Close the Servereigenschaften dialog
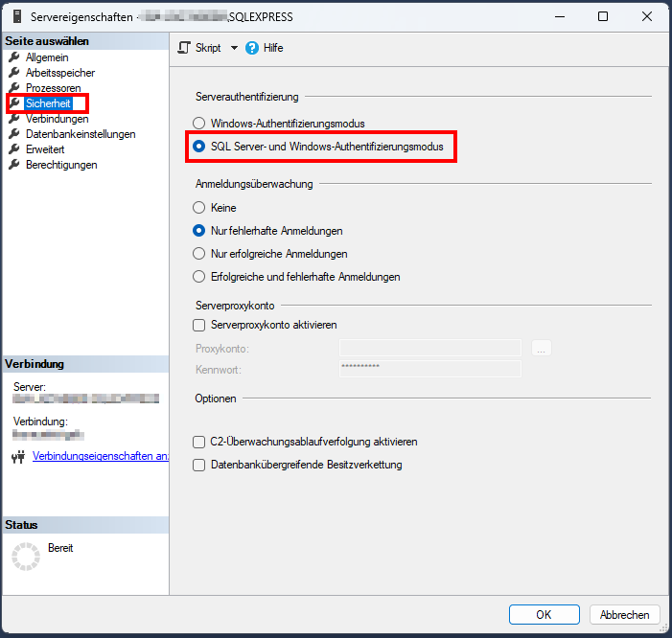This screenshot has height=638, width=672. pyautogui.click(x=647, y=16)
